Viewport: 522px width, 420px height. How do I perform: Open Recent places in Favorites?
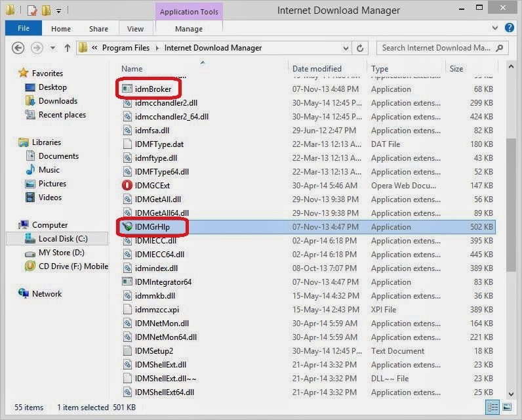tap(62, 115)
